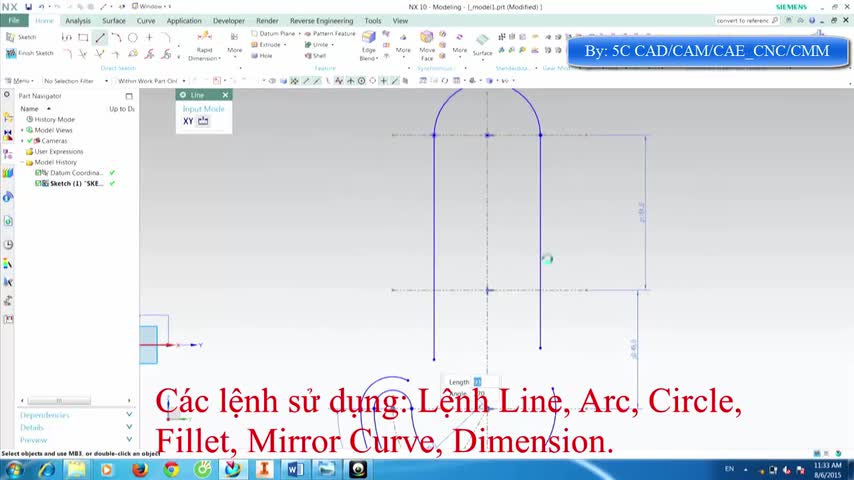Toggle the quadrant point snap option
This screenshot has width=854, height=480.
[x=373, y=81]
